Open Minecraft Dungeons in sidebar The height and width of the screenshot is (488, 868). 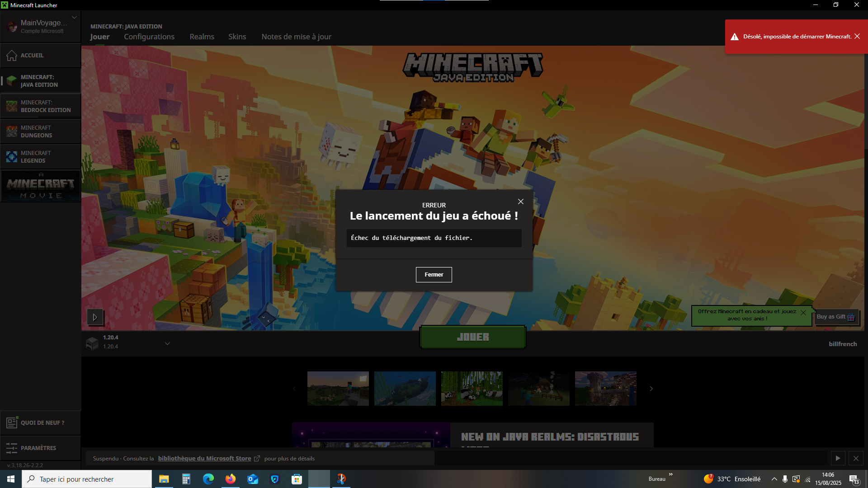[41, 131]
